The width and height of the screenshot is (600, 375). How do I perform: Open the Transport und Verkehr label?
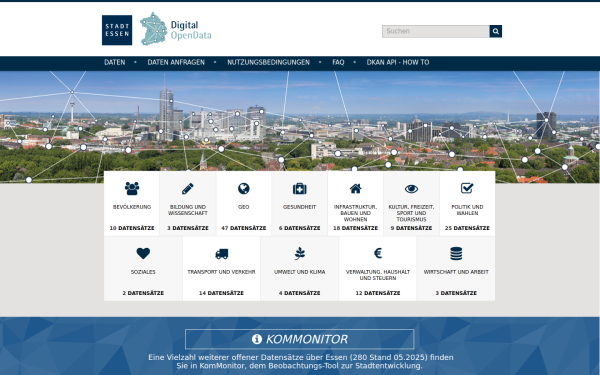pyautogui.click(x=222, y=272)
